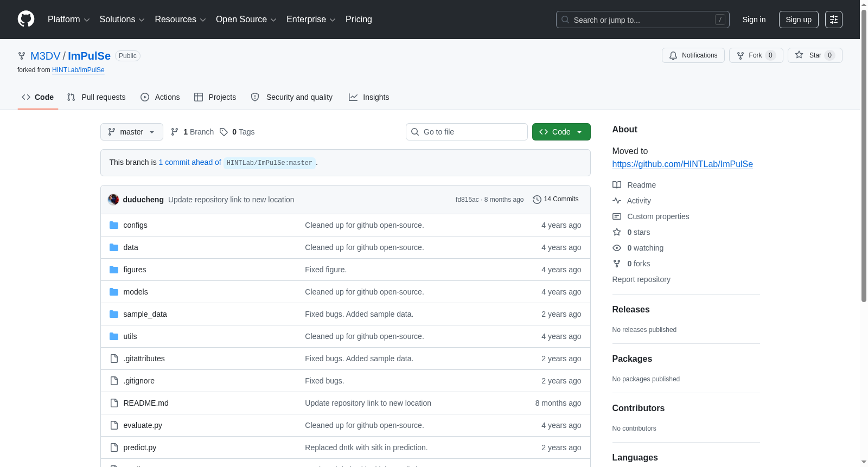The image size is (868, 467).
Task: Expand the Resources menu
Action: coord(180,20)
